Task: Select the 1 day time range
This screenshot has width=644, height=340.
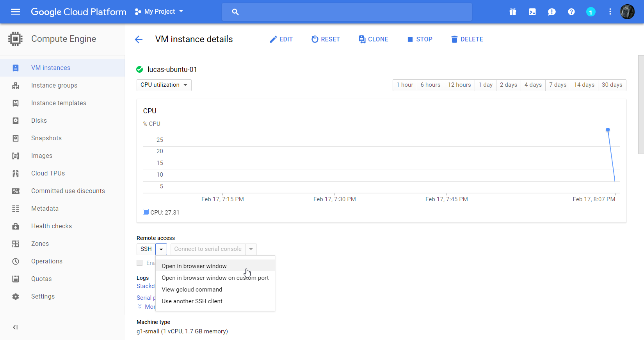Action: [486, 85]
